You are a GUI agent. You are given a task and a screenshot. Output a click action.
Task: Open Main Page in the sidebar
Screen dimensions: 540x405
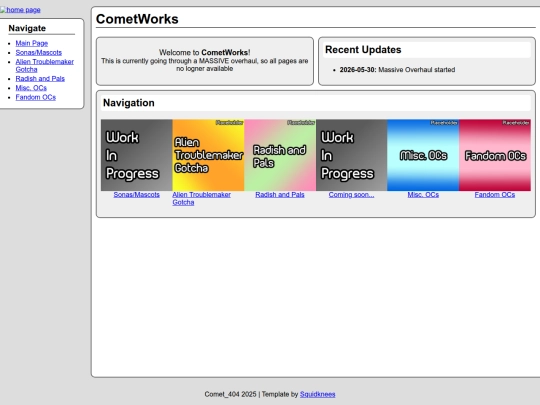32,43
